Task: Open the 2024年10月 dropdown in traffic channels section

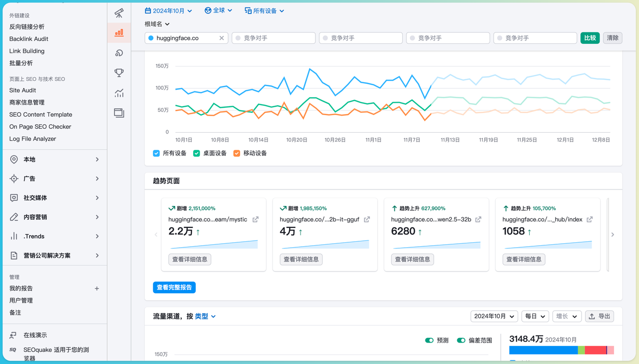Action: click(x=494, y=316)
